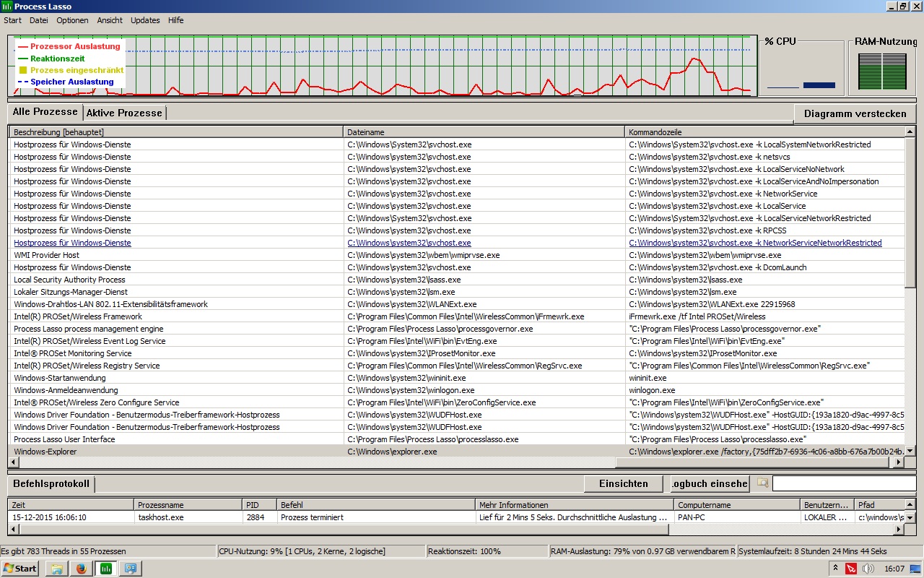Sort by Kommandozeile column header
Viewport: 924px width, 578px height.
[764, 132]
